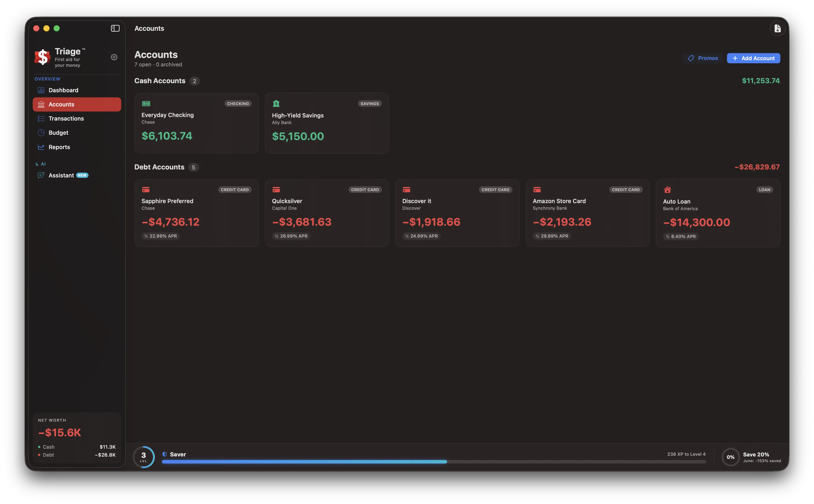Click the import document icon top right
This screenshot has width=814, height=504.
tap(777, 28)
